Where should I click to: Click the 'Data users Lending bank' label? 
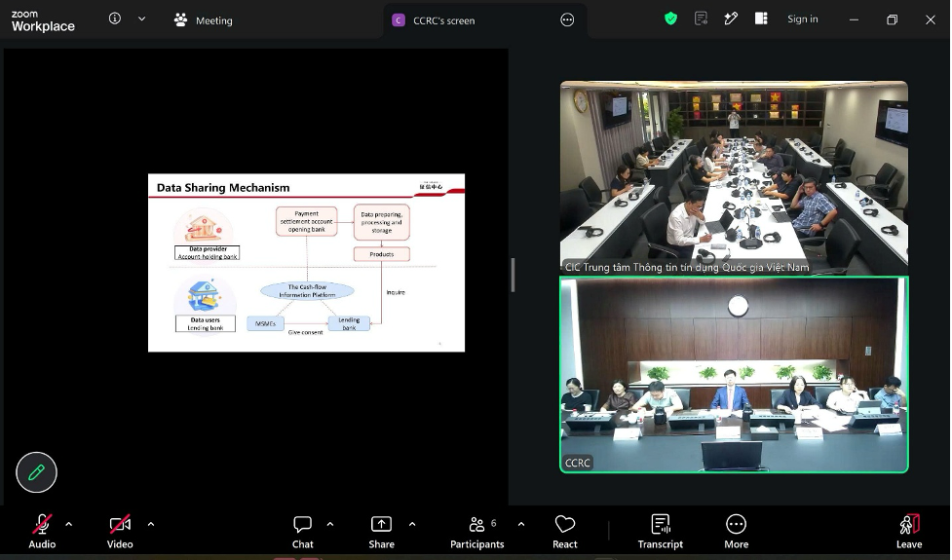[x=206, y=323]
